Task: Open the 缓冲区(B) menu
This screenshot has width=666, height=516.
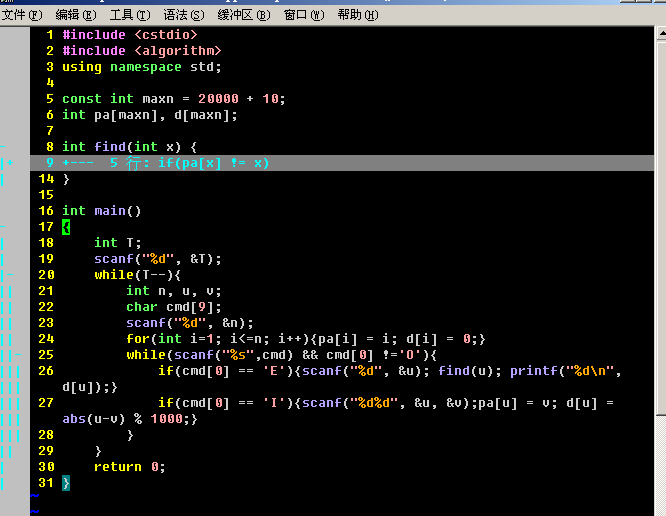Action: coord(244,15)
